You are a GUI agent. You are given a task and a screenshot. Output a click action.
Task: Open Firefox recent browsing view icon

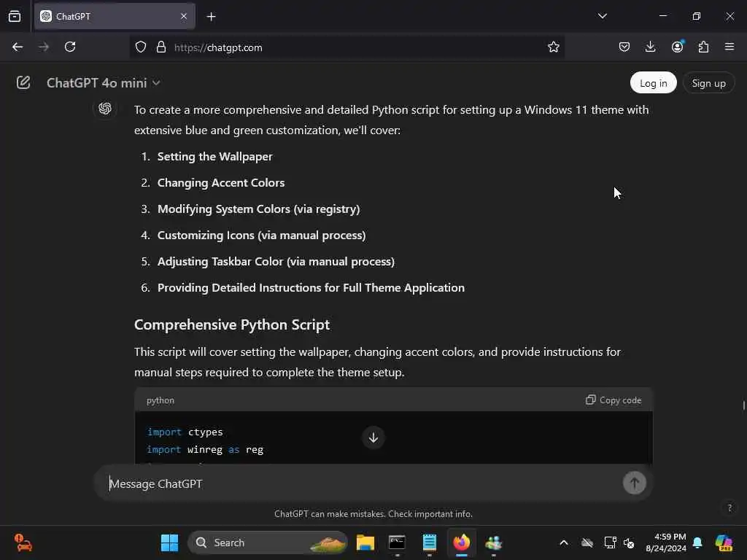(15, 17)
